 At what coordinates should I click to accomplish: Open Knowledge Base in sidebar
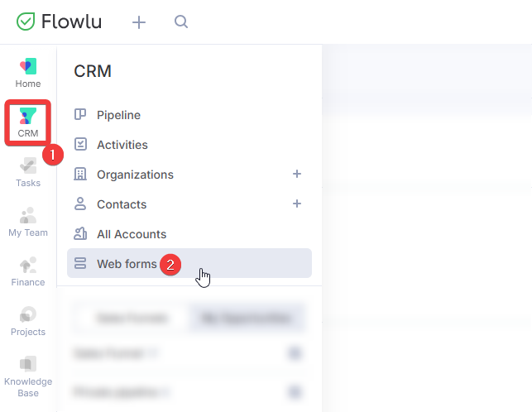28,376
